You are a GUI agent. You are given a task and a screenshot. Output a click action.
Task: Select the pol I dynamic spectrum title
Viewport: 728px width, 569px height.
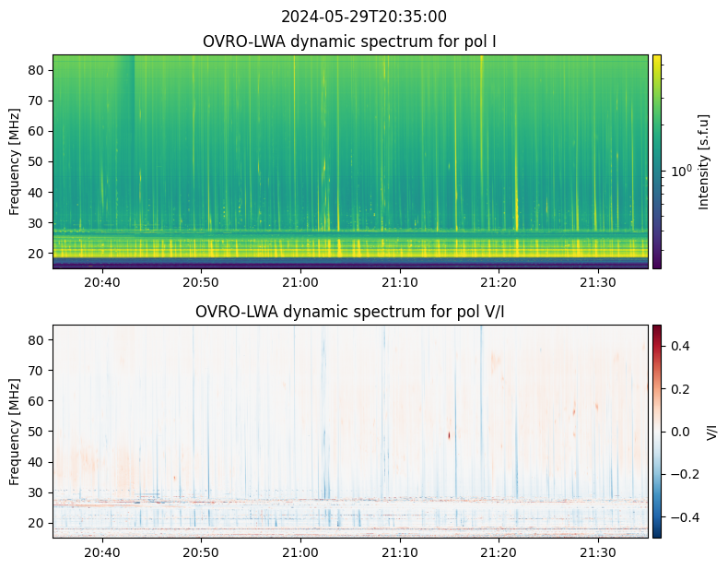[350, 41]
